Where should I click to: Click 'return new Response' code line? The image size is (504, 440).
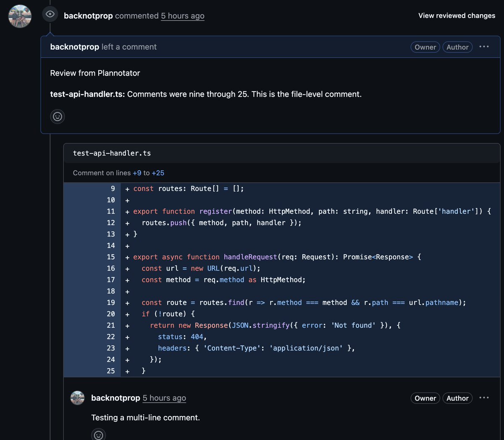pyautogui.click(x=275, y=325)
